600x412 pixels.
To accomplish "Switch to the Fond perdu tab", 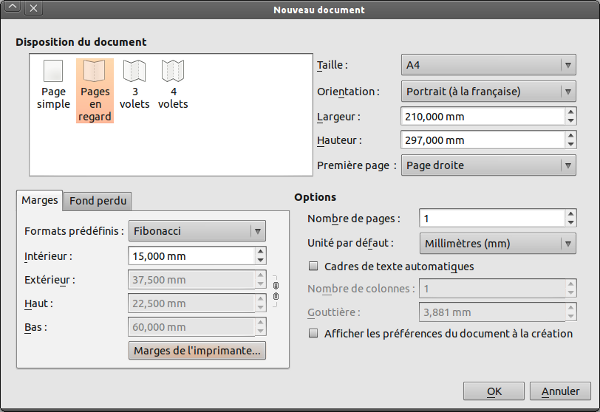I will (x=98, y=201).
